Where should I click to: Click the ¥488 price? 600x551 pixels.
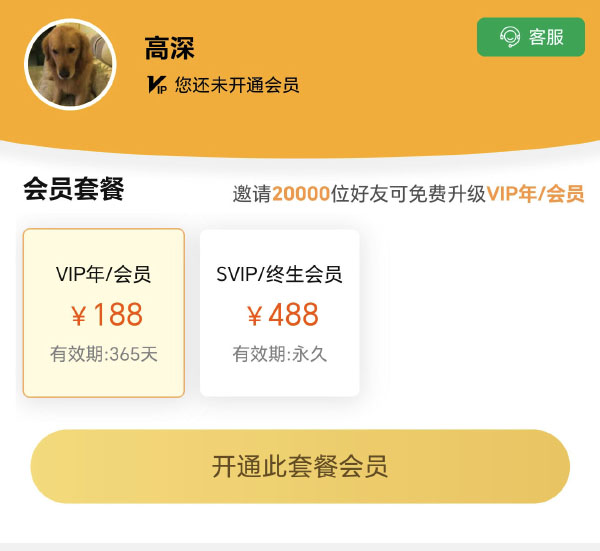click(x=283, y=315)
